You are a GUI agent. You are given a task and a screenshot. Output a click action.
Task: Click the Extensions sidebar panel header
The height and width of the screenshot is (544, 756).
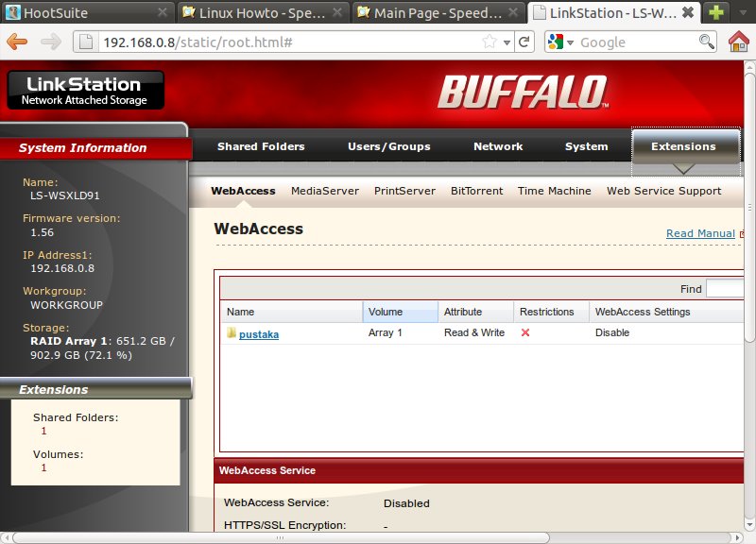click(x=95, y=389)
